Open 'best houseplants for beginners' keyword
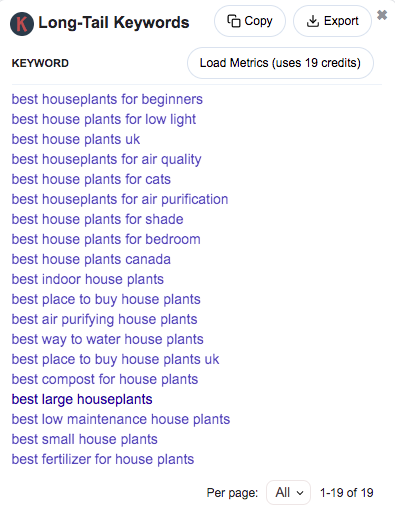 [x=107, y=99]
